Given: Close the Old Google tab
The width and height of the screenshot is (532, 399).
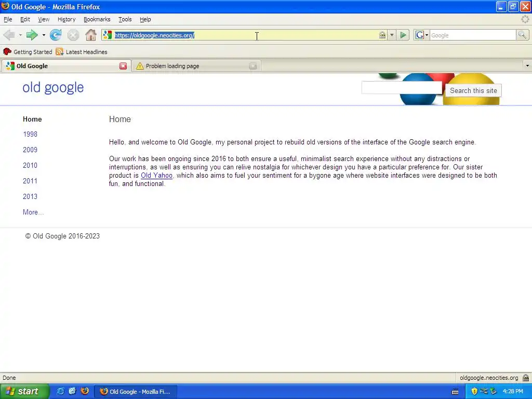Looking at the screenshot, I should coord(123,66).
